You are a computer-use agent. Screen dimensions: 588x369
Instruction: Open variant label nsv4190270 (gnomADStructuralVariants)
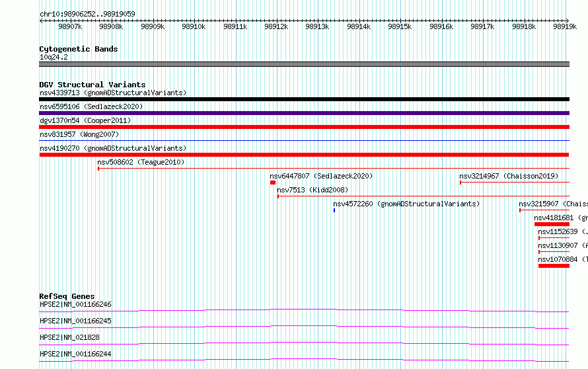113,148
